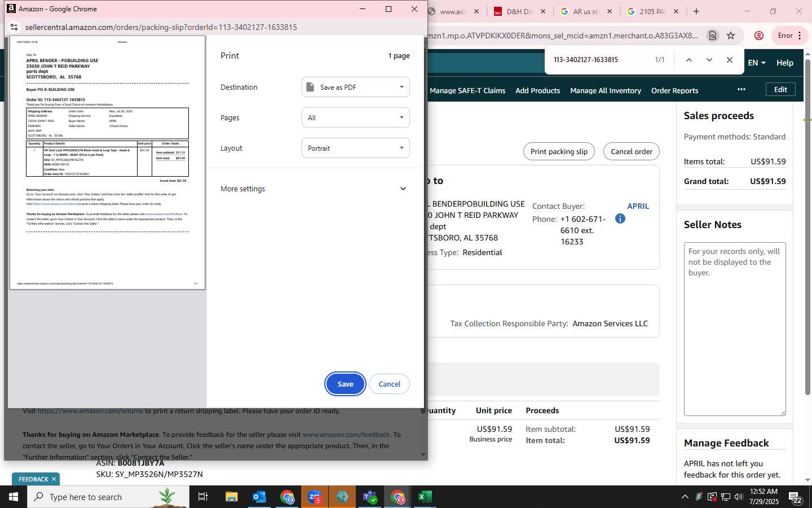The width and height of the screenshot is (812, 508).
Task: Open Task View from taskbar
Action: (203, 497)
